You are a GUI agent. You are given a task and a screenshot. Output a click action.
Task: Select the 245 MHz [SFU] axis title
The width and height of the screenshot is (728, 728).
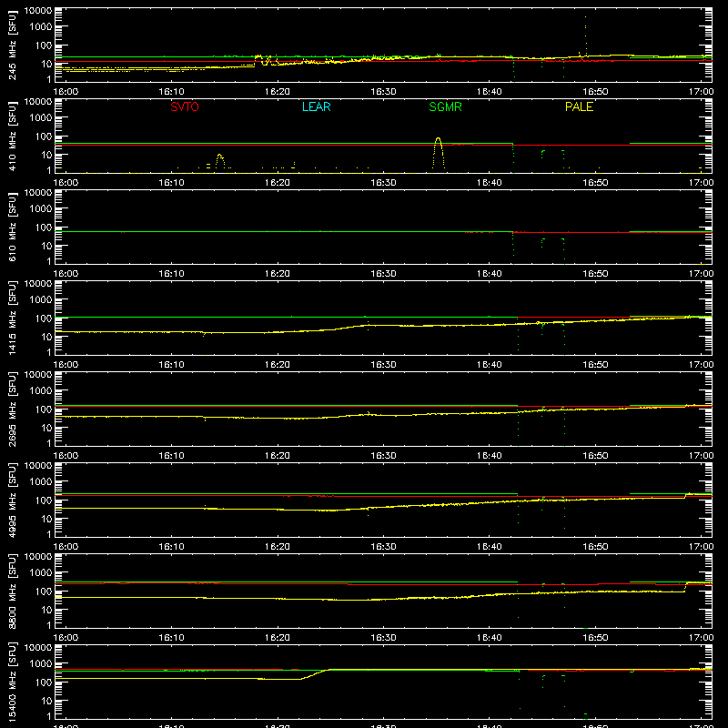(13, 45)
